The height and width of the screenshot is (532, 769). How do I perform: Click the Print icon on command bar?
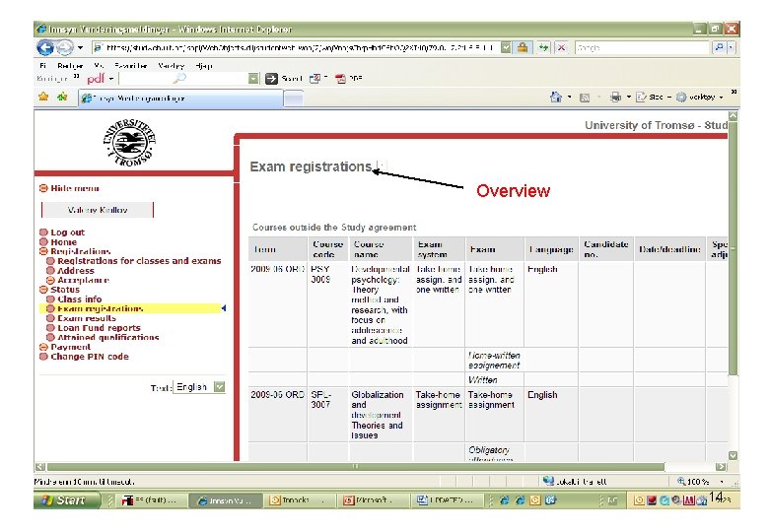615,97
